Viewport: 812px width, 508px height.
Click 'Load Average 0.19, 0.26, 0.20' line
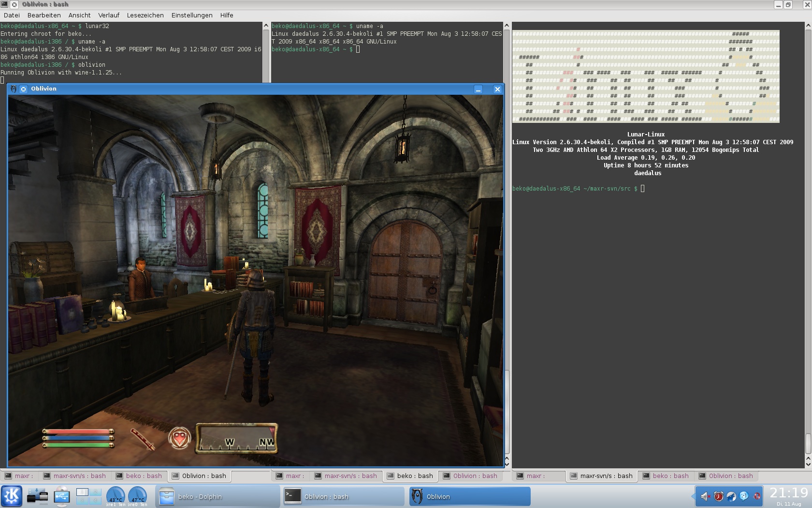[x=646, y=158]
